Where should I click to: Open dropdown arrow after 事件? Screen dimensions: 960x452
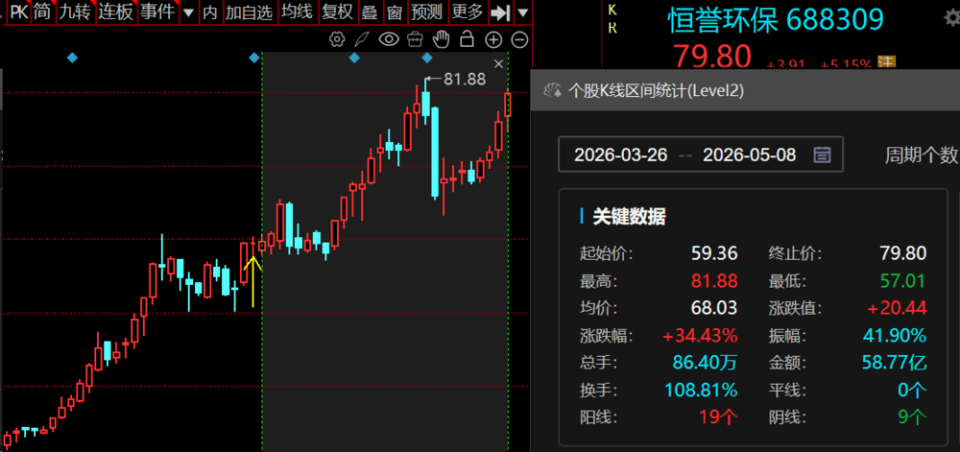(x=189, y=12)
